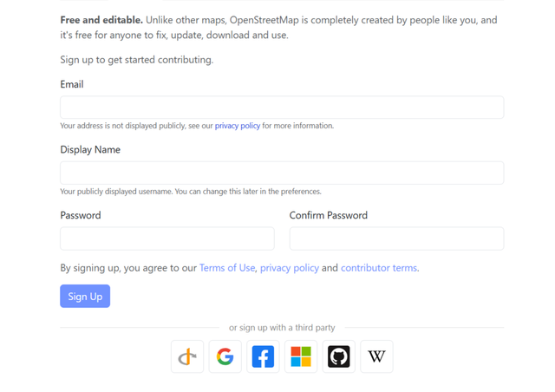Click the Confirm Password label
This screenshot has height=392, width=555.
point(329,215)
